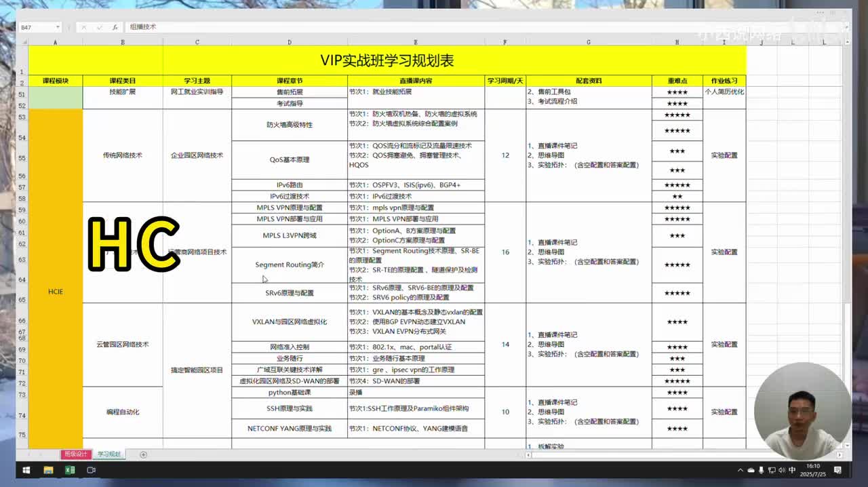This screenshot has width=868, height=487.
Task: Click the Segment Routing简介 cell
Action: pyautogui.click(x=290, y=265)
